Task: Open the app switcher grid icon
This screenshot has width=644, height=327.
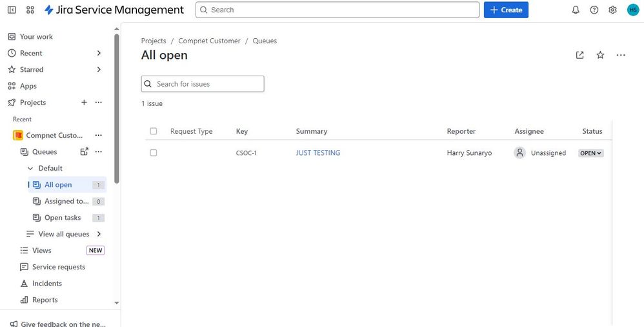Action: tap(30, 10)
